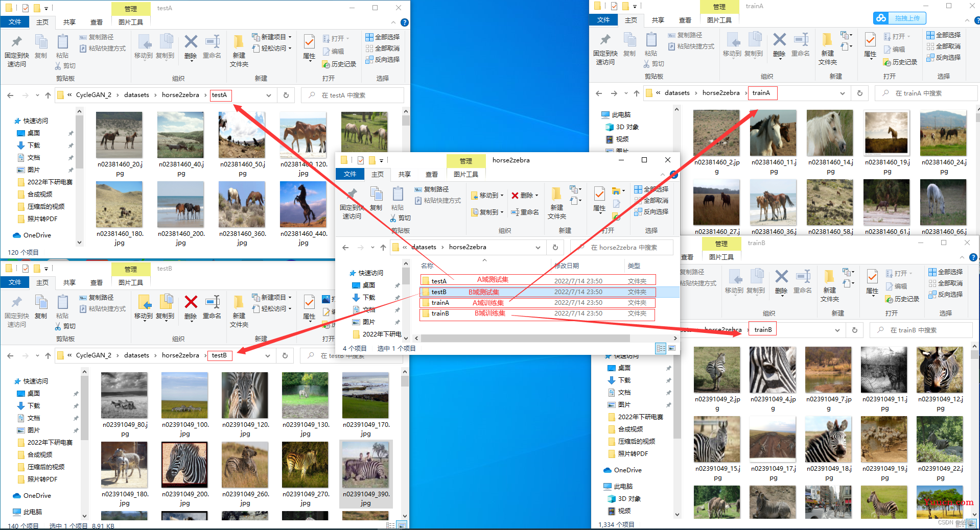The height and width of the screenshot is (530, 980).
Task: Click Invert selection in testA window ribbon
Action: pyautogui.click(x=383, y=60)
